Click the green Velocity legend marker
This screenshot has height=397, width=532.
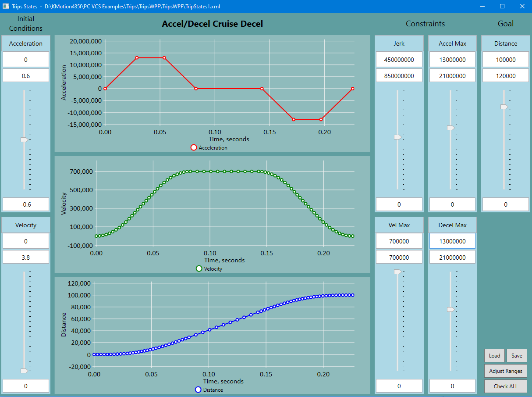199,268
